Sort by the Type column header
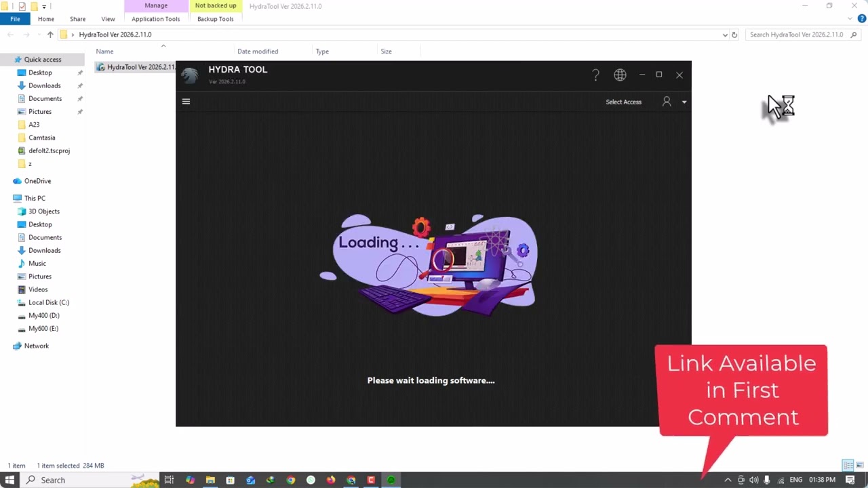 point(322,52)
